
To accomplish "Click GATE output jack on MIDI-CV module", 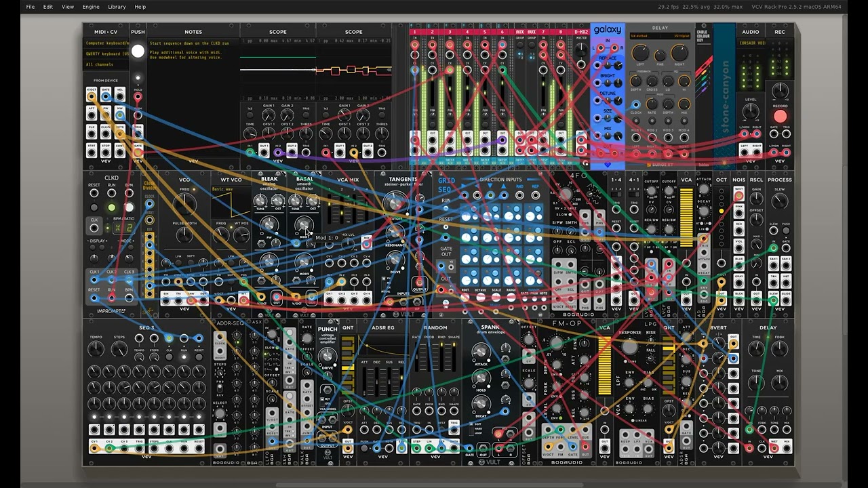I will click(106, 96).
